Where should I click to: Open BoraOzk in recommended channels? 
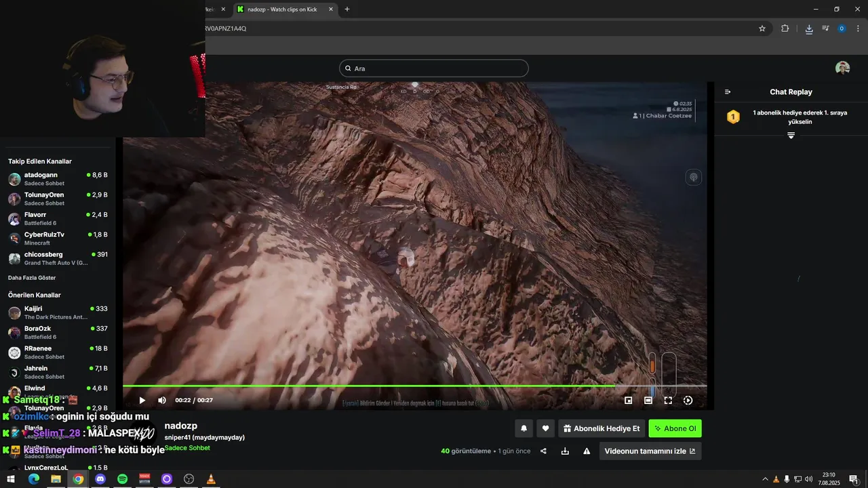coord(58,332)
